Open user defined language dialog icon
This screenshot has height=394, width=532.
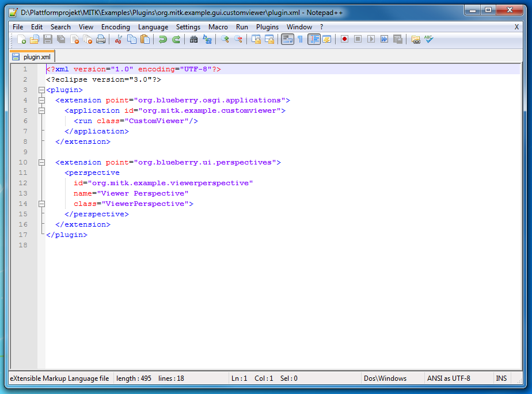tap(326, 39)
